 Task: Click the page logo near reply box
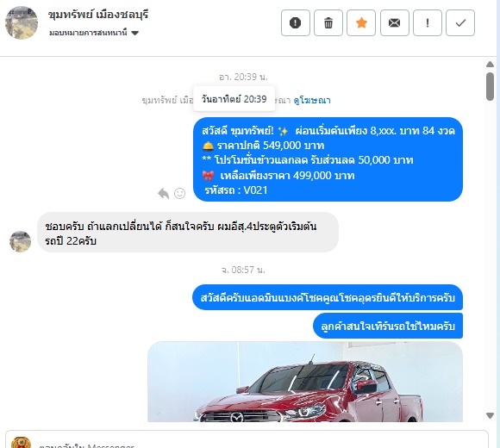21,443
